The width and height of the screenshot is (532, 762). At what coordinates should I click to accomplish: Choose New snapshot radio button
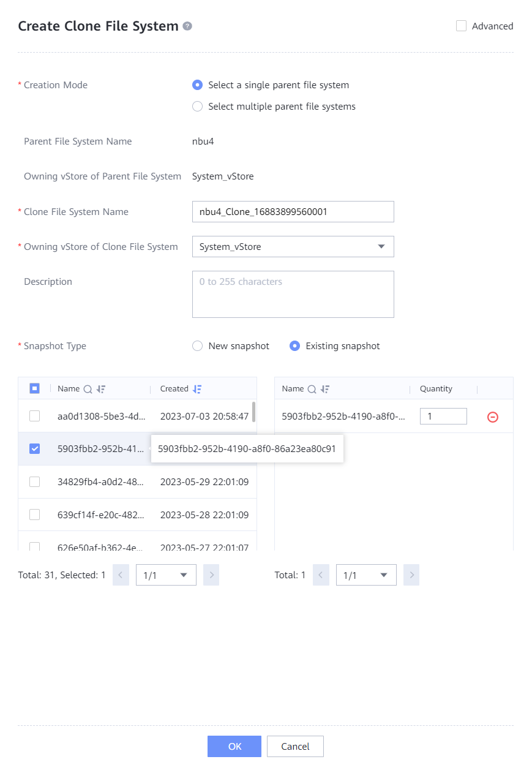coord(197,346)
